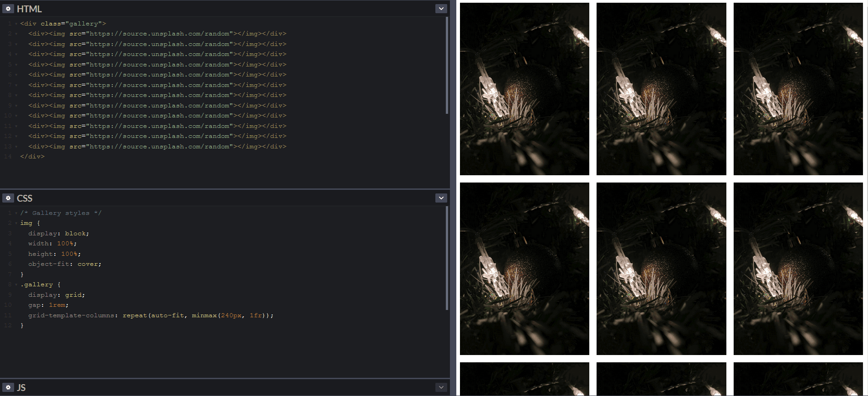
Task: Open the CSS panel dropdown chevron
Action: (x=441, y=198)
